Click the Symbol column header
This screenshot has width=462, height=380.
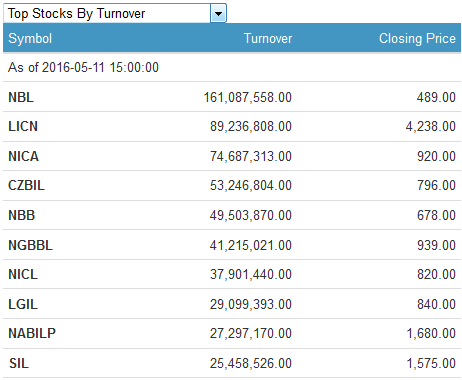click(30, 38)
